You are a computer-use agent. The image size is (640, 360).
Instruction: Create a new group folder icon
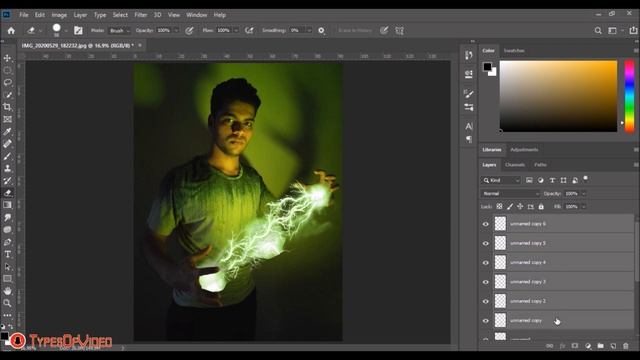[x=600, y=346]
